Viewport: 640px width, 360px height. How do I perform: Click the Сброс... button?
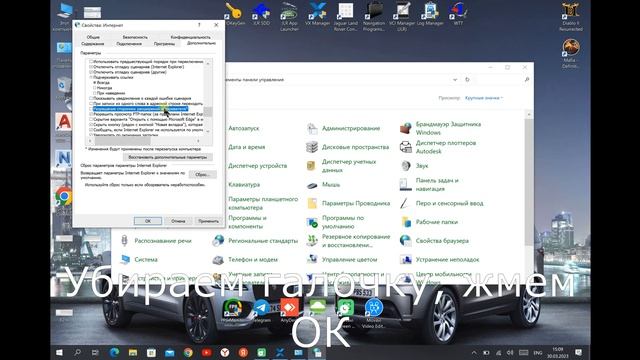202,175
